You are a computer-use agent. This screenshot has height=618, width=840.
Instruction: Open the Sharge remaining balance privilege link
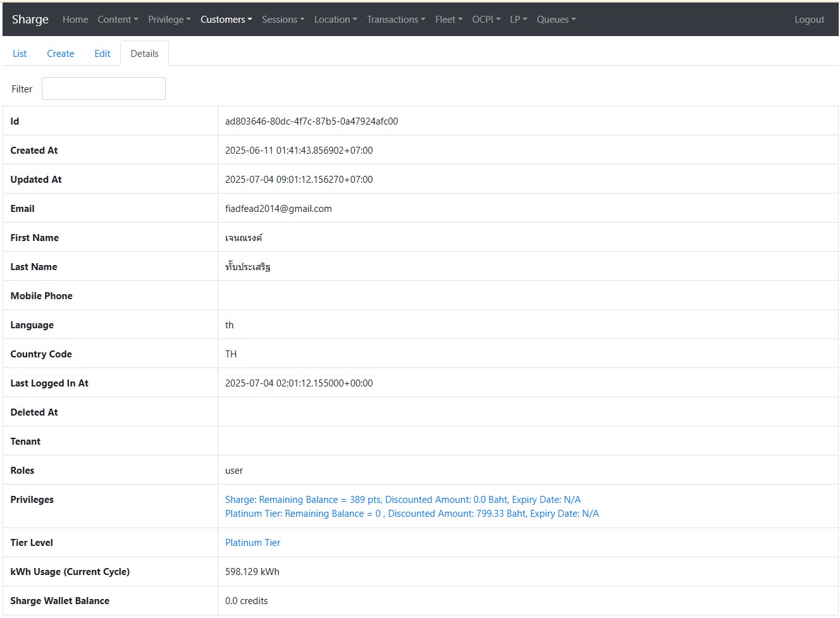point(402,500)
